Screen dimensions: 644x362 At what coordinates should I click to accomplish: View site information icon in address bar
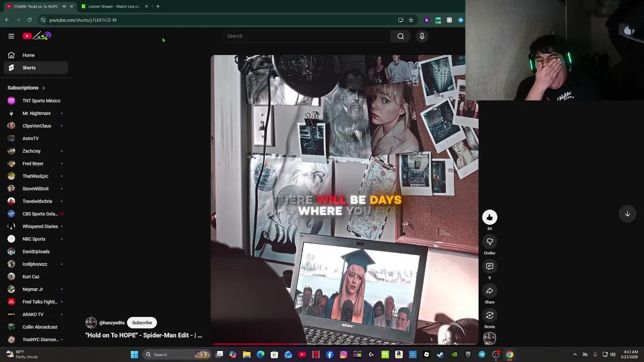[x=43, y=20]
